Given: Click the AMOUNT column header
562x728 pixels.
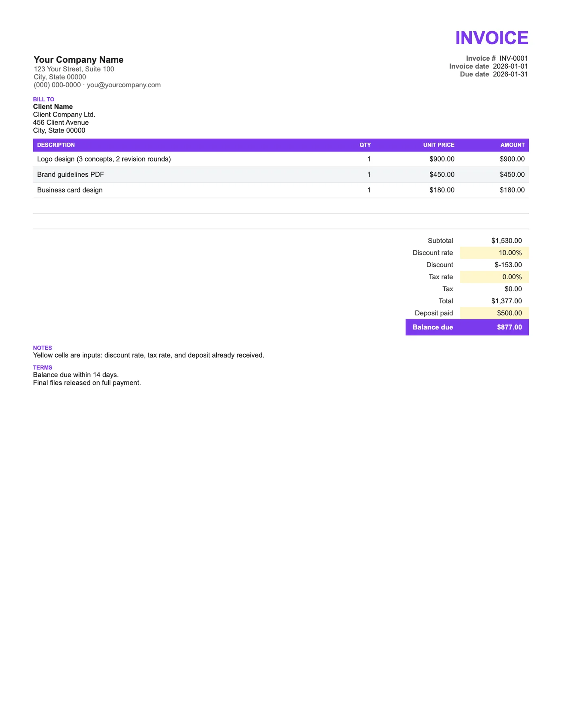Looking at the screenshot, I should pos(513,145).
